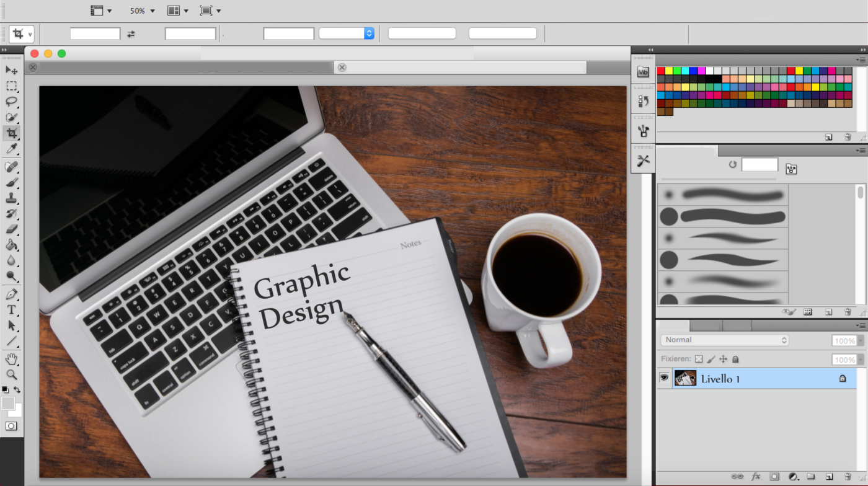Select the Clone Stamp tool

(x=11, y=198)
